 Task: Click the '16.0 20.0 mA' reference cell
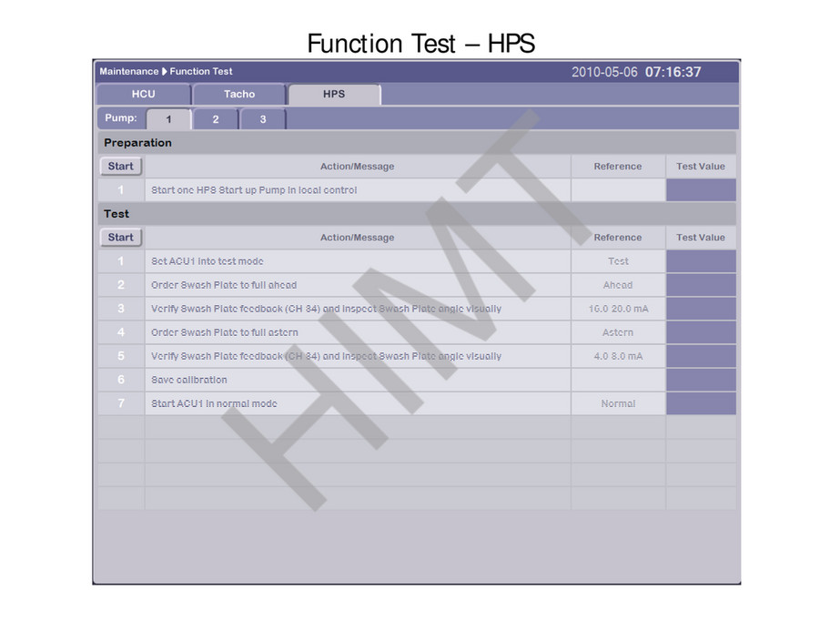tap(618, 309)
